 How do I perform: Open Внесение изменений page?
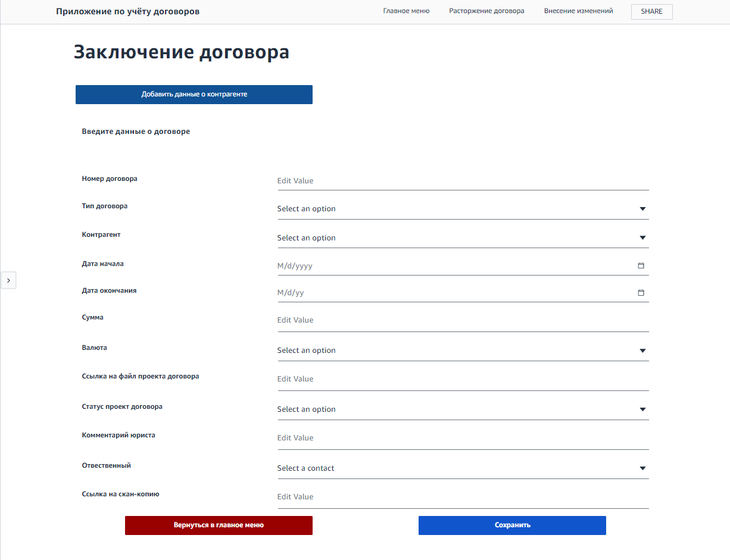[x=578, y=11]
